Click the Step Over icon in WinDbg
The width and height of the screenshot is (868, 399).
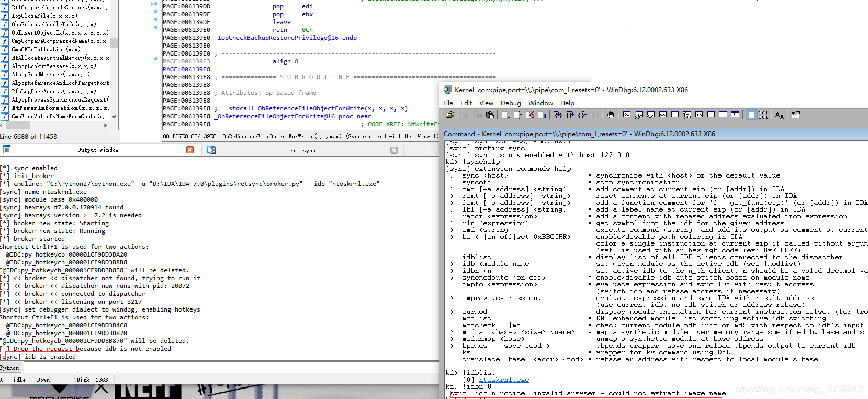pyautogui.click(x=570, y=115)
